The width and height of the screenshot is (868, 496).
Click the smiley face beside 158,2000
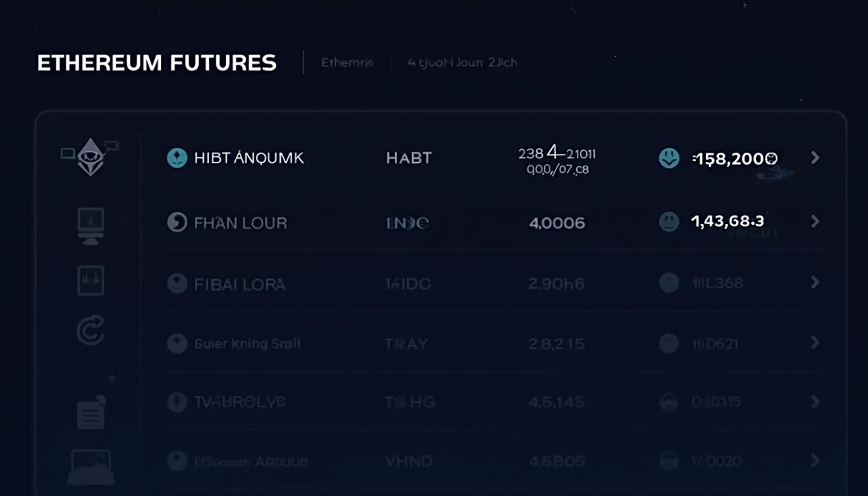(x=669, y=158)
